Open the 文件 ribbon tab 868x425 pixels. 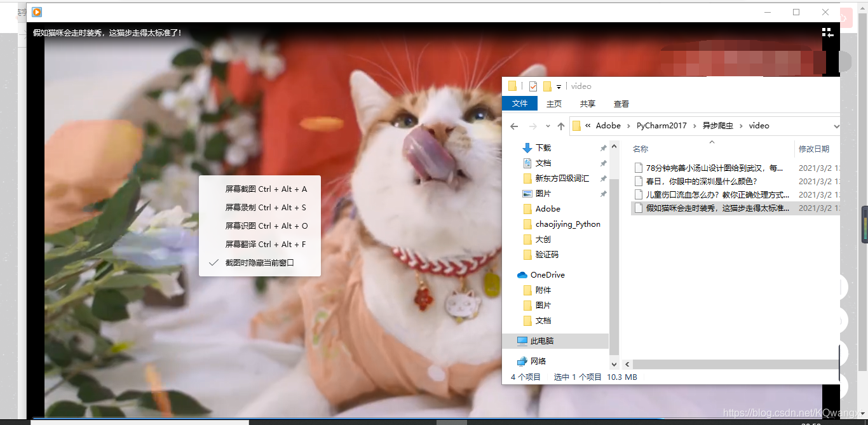[x=520, y=104]
